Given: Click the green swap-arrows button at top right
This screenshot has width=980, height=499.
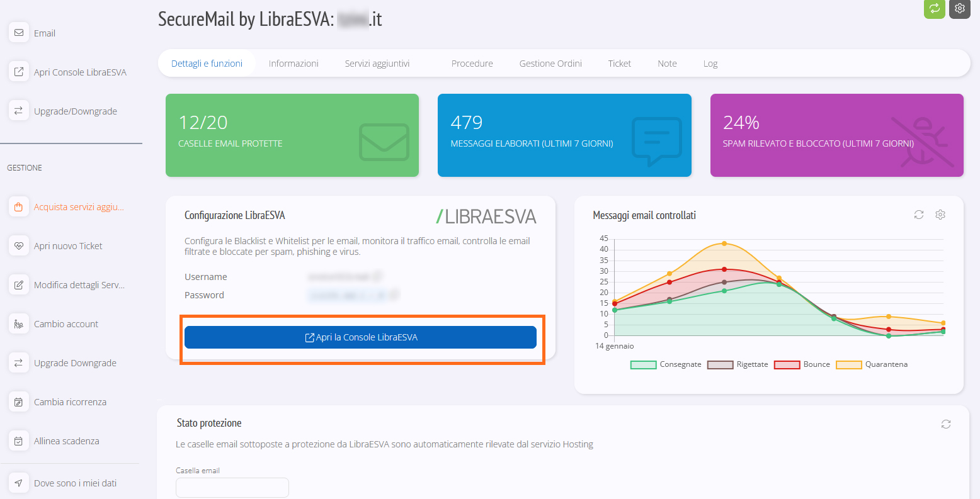Looking at the screenshot, I should pos(935,8).
